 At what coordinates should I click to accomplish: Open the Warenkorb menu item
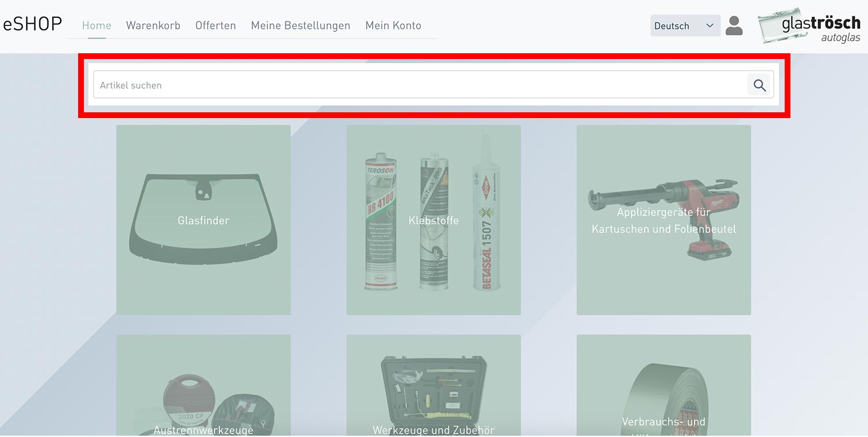coord(153,25)
